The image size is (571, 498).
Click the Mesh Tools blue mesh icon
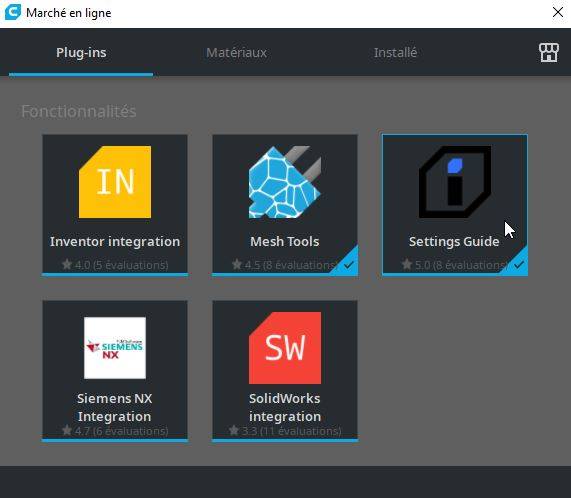click(285, 182)
